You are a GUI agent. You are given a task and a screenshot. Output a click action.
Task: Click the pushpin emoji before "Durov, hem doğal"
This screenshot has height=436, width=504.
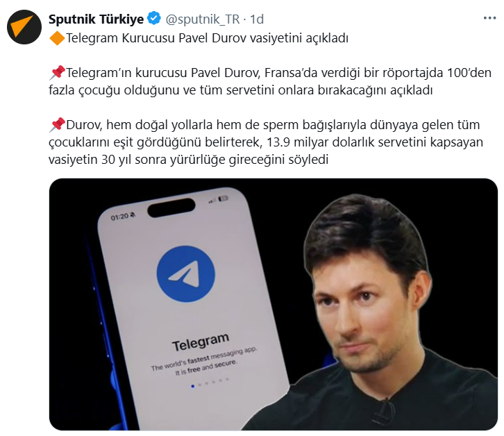click(57, 125)
